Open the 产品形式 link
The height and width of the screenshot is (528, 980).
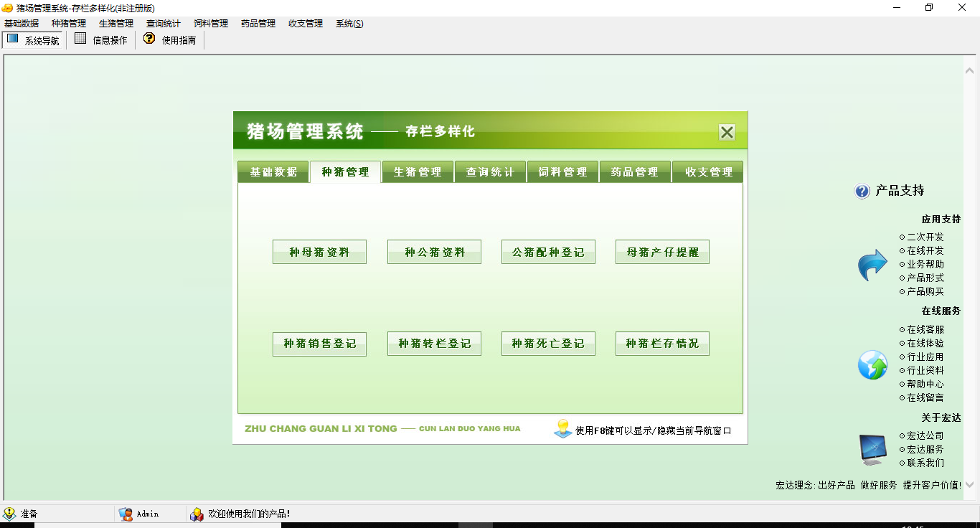pyautogui.click(x=925, y=278)
